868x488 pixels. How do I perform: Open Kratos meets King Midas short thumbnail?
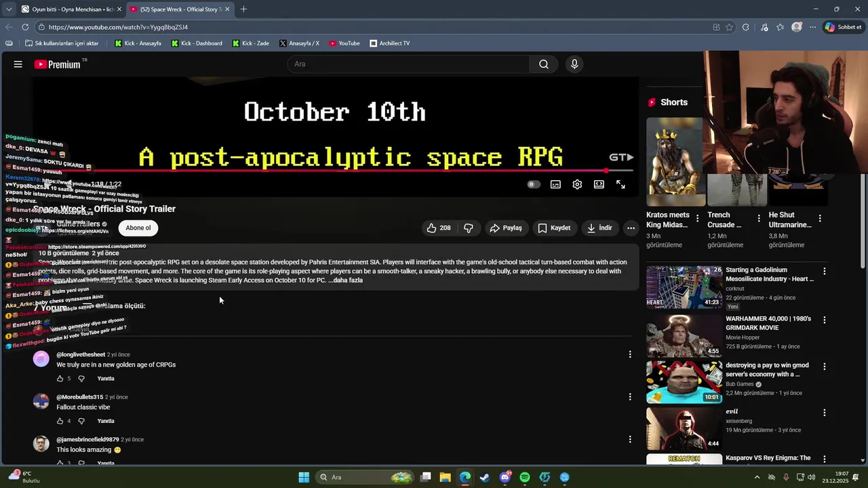click(x=675, y=161)
